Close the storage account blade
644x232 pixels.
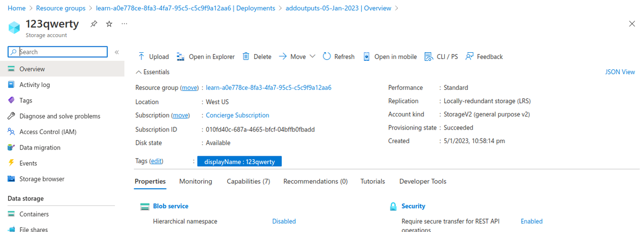(x=632, y=24)
